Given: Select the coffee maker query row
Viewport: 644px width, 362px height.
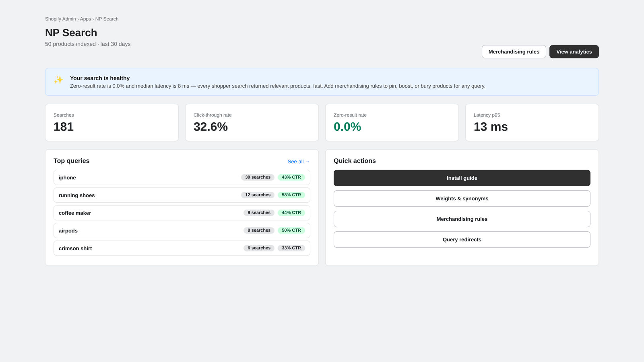Looking at the screenshot, I should [182, 213].
